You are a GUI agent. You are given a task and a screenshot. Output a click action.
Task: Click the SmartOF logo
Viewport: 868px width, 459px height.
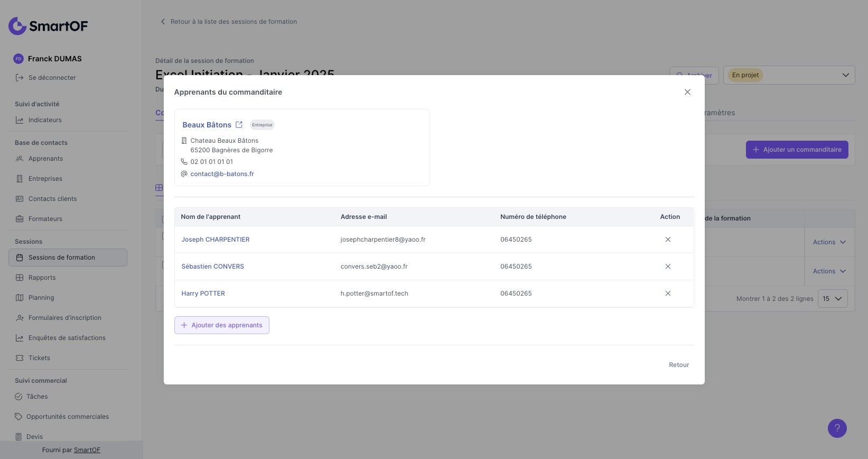point(48,25)
